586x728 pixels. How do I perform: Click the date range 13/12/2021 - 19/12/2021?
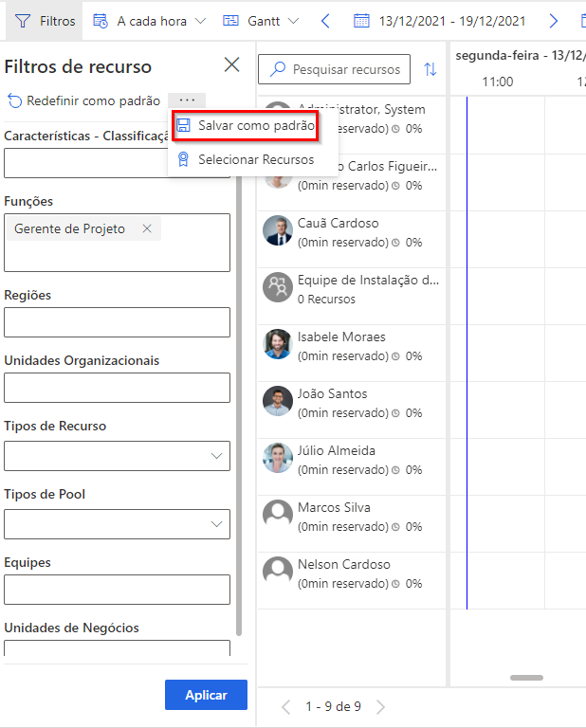451,21
